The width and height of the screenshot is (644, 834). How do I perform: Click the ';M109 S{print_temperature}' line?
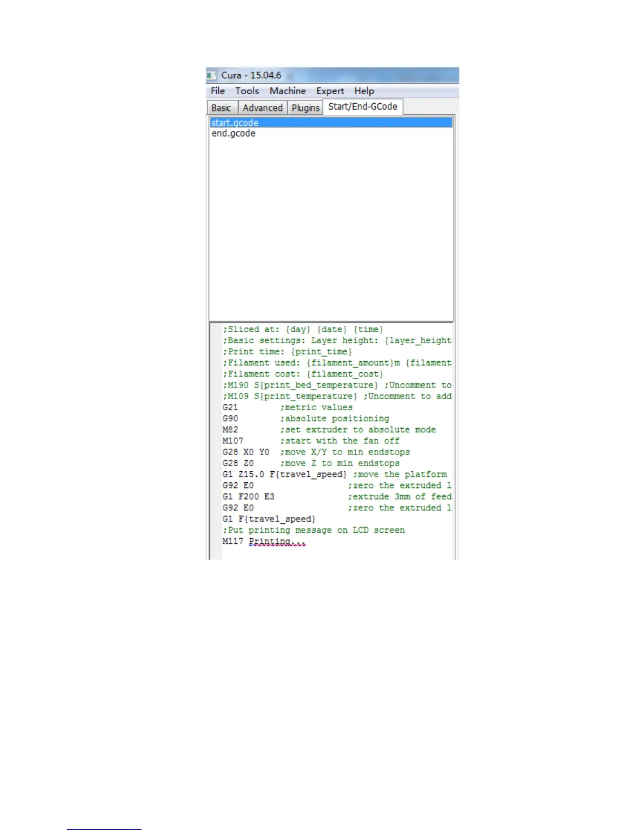coord(337,396)
